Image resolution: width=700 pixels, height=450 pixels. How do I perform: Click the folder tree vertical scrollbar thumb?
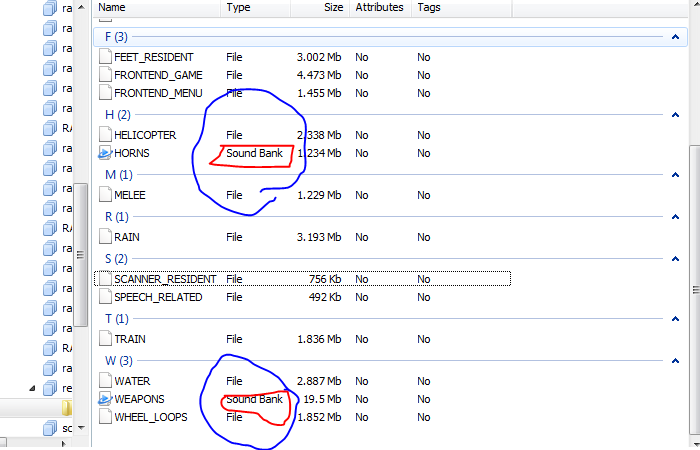pos(80,255)
